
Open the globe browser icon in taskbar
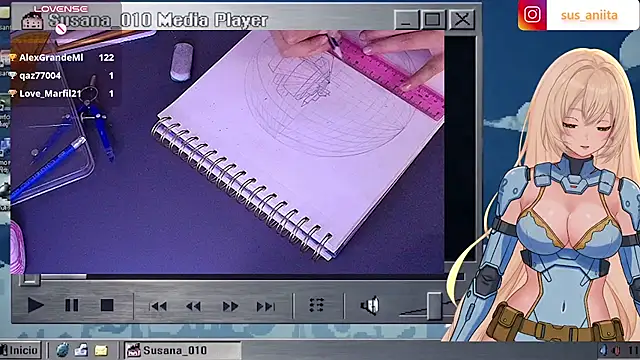pyautogui.click(x=62, y=350)
